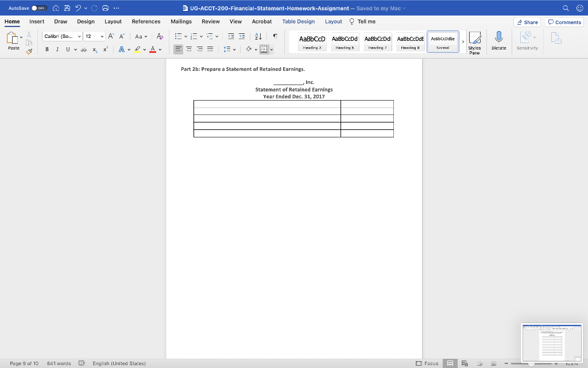The width and height of the screenshot is (588, 368).
Task: Open the Sort tool
Action: point(258,36)
